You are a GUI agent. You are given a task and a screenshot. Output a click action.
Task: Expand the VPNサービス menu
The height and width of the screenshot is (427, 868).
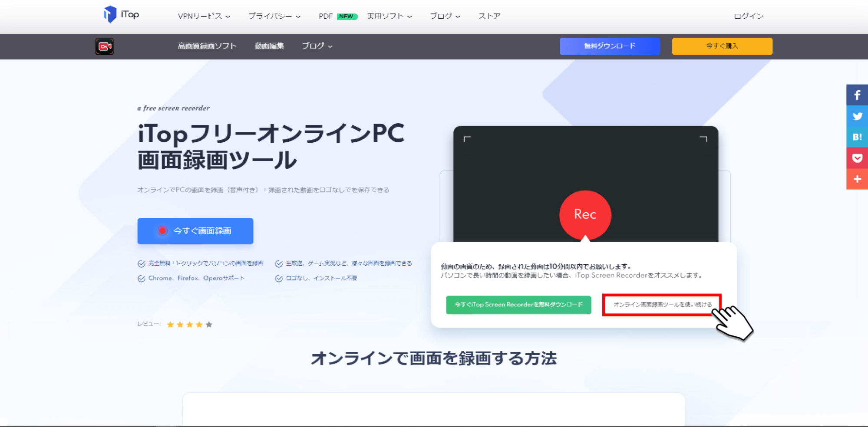pyautogui.click(x=204, y=16)
